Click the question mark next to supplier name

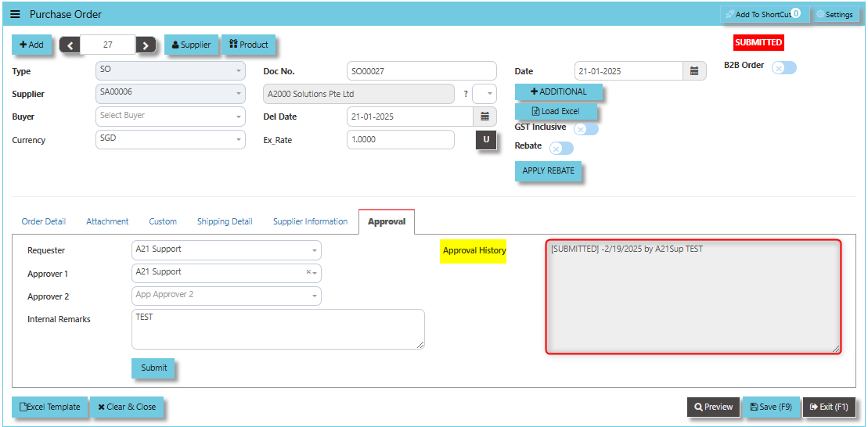pos(466,94)
